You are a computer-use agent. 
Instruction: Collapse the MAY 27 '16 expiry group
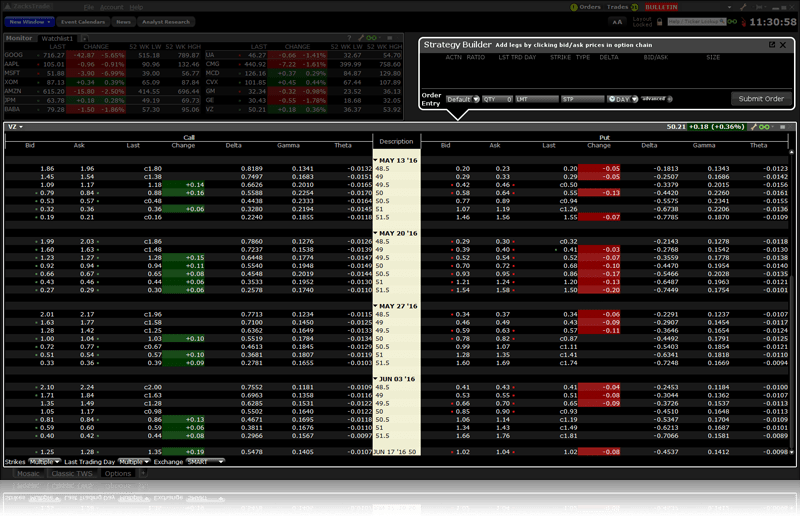pos(376,306)
